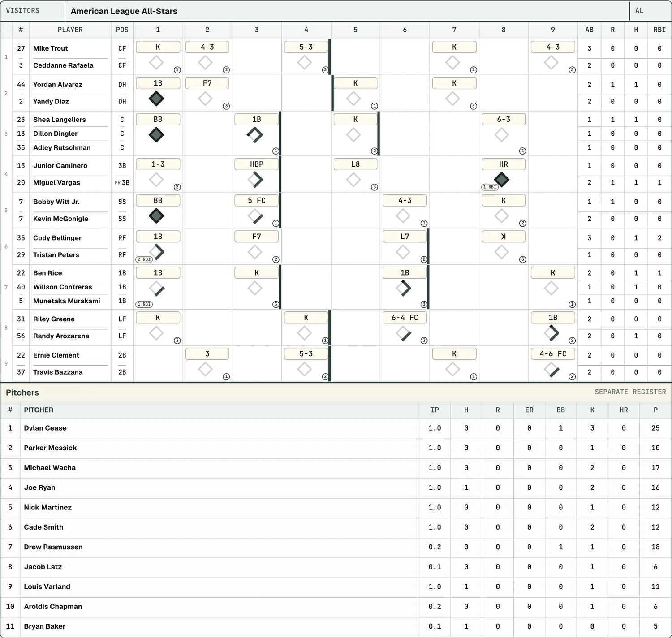Click pitcher name Parker Messick
This screenshot has height=638, width=672.
[x=50, y=448]
